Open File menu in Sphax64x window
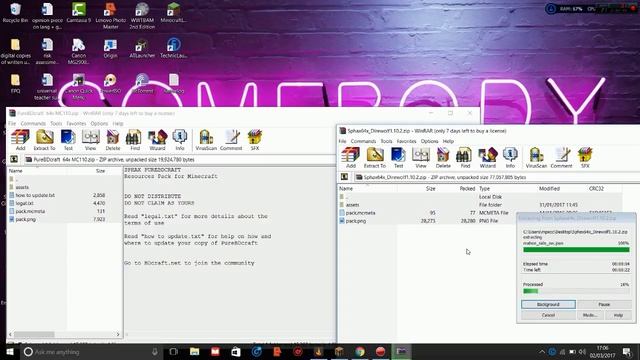Screen dimensions: 640x360 coord(342,141)
